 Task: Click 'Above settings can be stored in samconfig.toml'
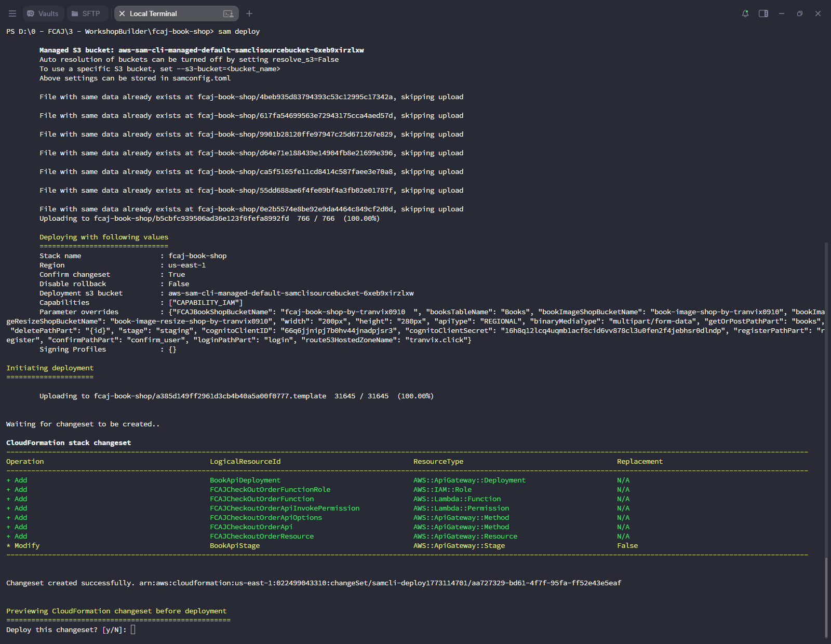click(135, 78)
